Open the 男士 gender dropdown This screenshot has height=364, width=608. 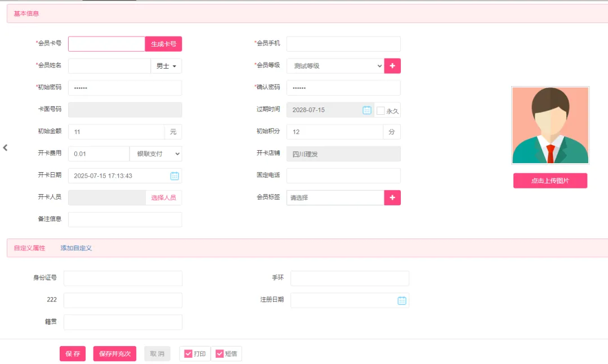pyautogui.click(x=166, y=66)
